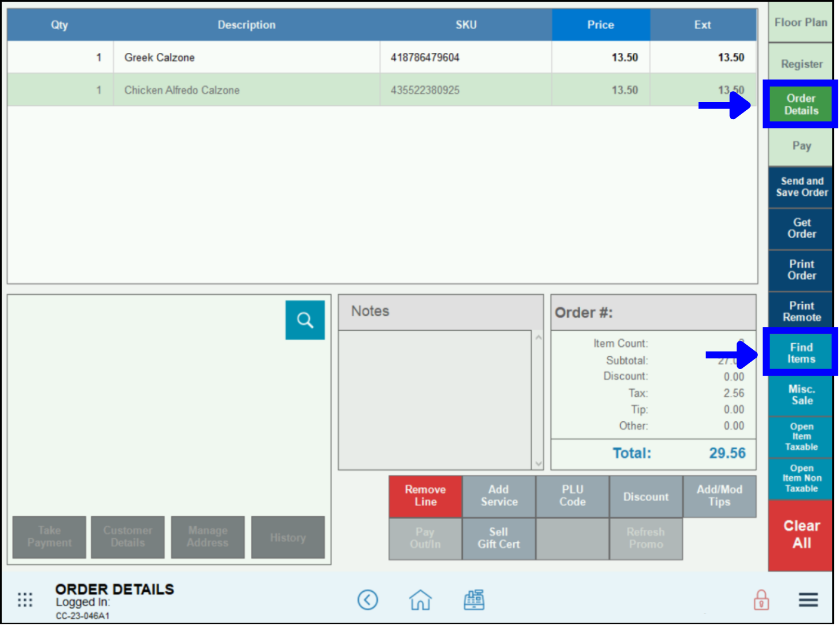Select the Chicken Alfredo Calzone line
Screen dimensions: 840x626
point(382,90)
